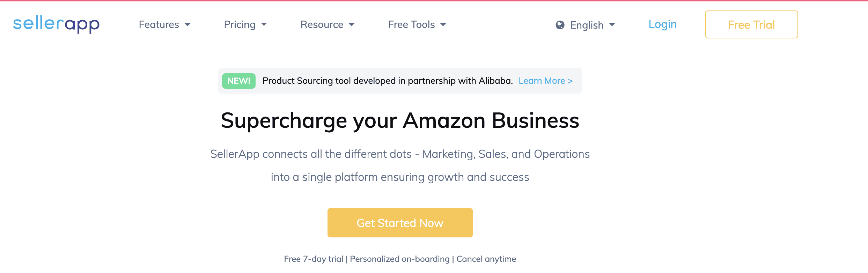Expand the Pricing dropdown arrow

[x=264, y=24]
